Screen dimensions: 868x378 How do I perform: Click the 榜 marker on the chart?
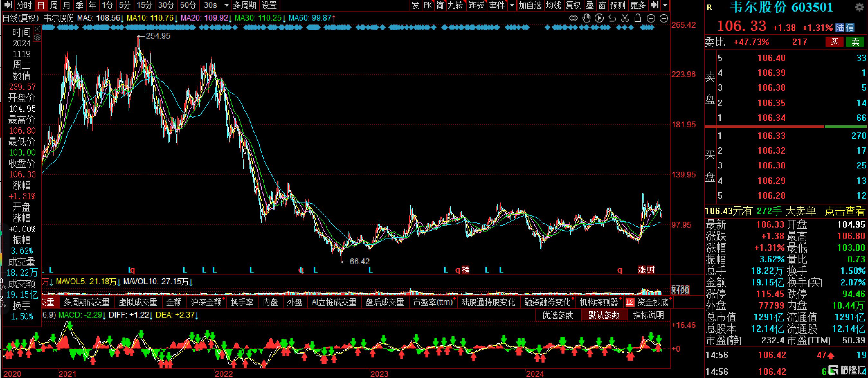click(466, 270)
